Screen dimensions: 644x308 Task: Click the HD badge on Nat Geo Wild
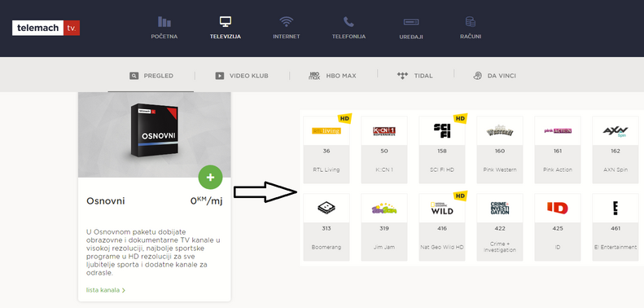(461, 196)
